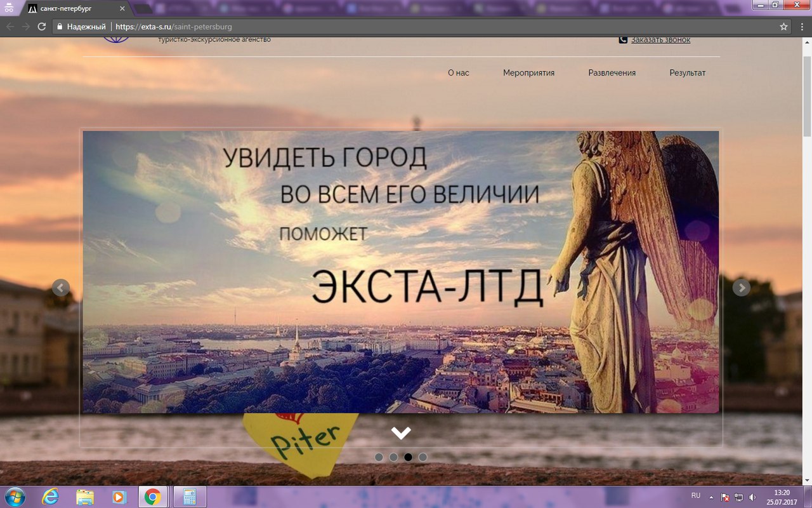Open the О нас menu item

coord(459,73)
